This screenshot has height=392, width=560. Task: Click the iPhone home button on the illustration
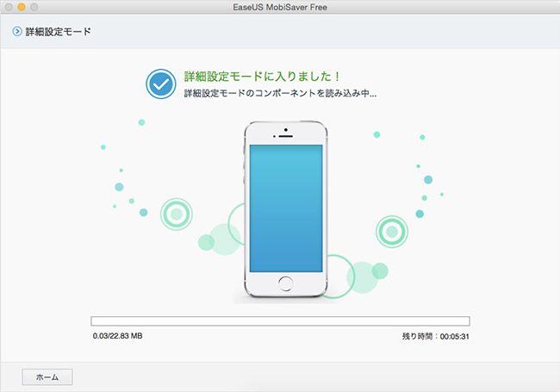(286, 283)
